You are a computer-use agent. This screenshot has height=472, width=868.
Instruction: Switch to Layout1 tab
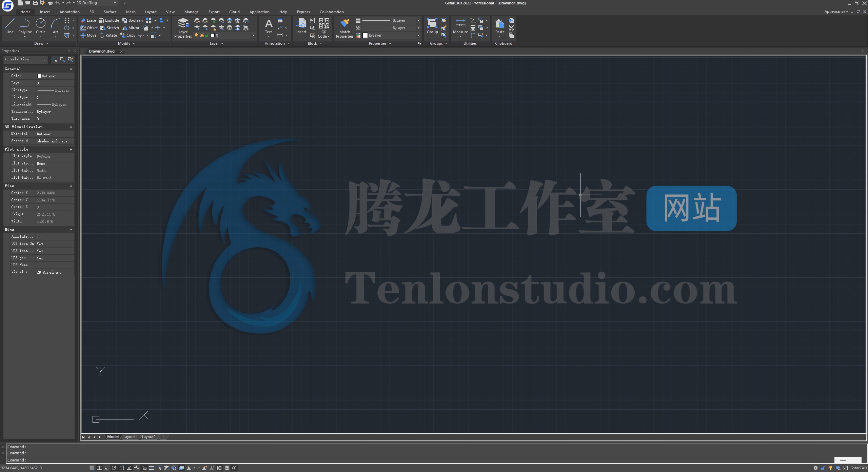pyautogui.click(x=130, y=437)
